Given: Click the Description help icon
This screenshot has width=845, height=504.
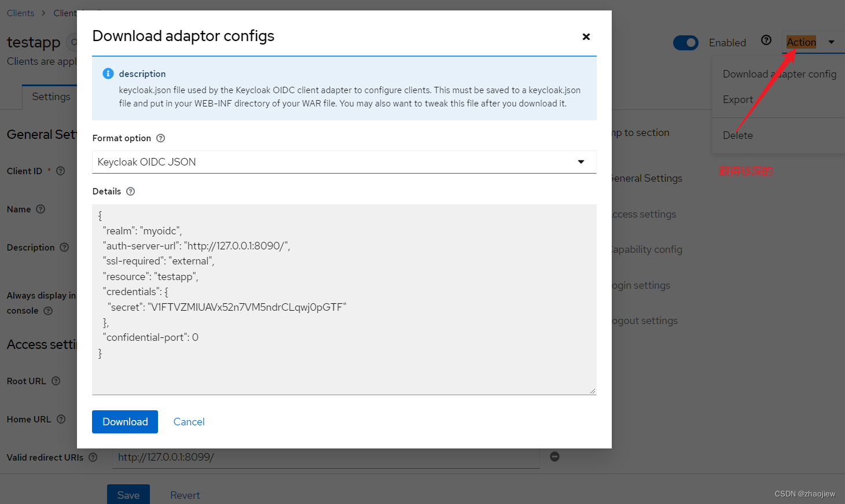Looking at the screenshot, I should [64, 248].
